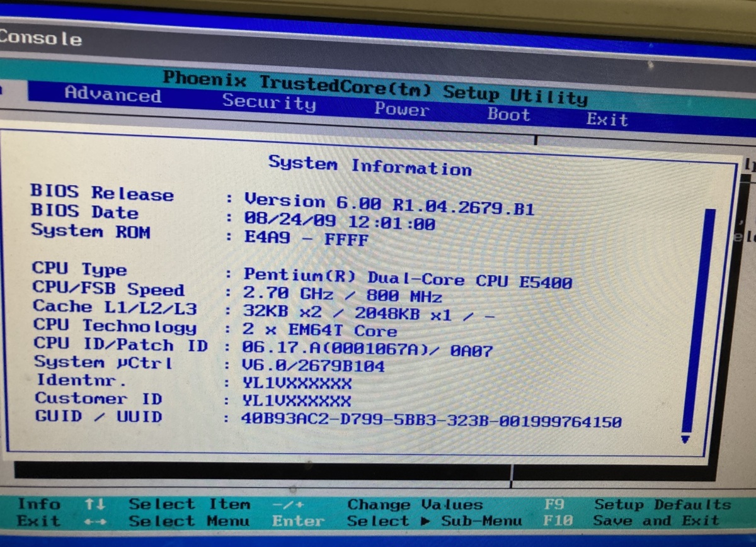Viewport: 756px width, 547px height.
Task: Click the Change Values footer hint
Action: tap(415, 505)
